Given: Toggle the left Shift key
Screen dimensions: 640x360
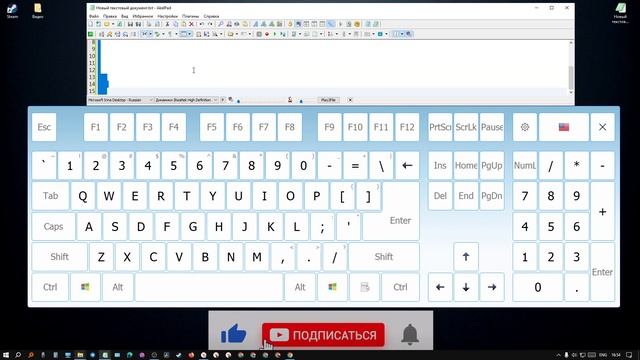Looking at the screenshot, I should click(x=60, y=256).
